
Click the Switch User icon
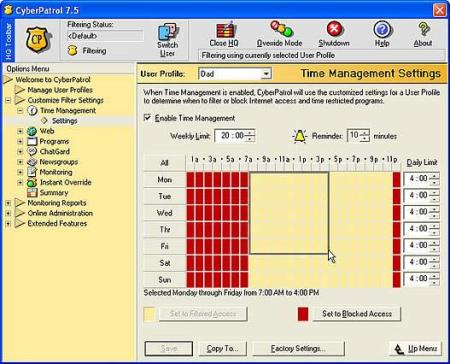167,32
